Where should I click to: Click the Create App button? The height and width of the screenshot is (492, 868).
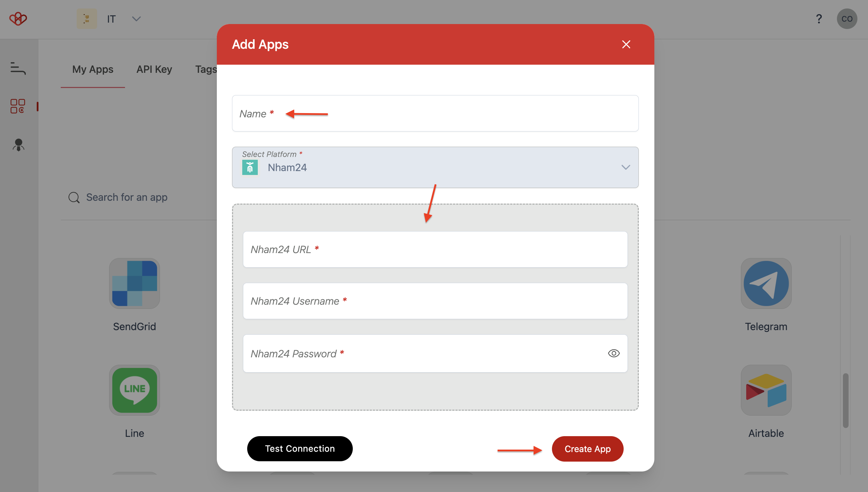[x=587, y=449]
